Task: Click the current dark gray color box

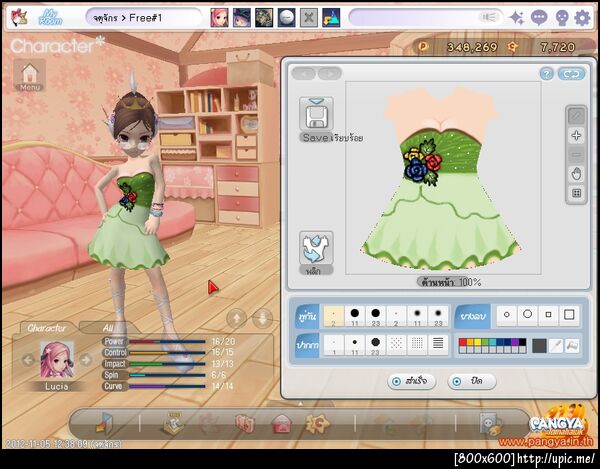Action: tap(539, 346)
